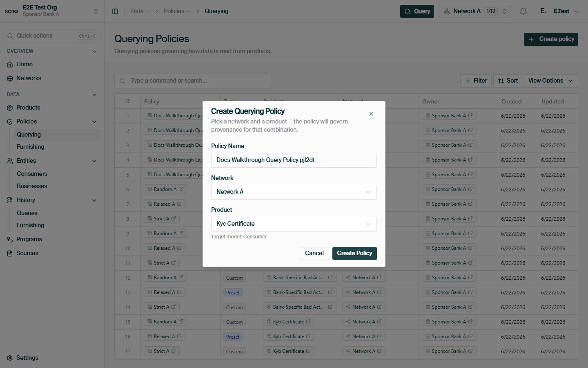The width and height of the screenshot is (588, 368).
Task: Click the Programs icon in sidebar
Action: click(x=10, y=240)
